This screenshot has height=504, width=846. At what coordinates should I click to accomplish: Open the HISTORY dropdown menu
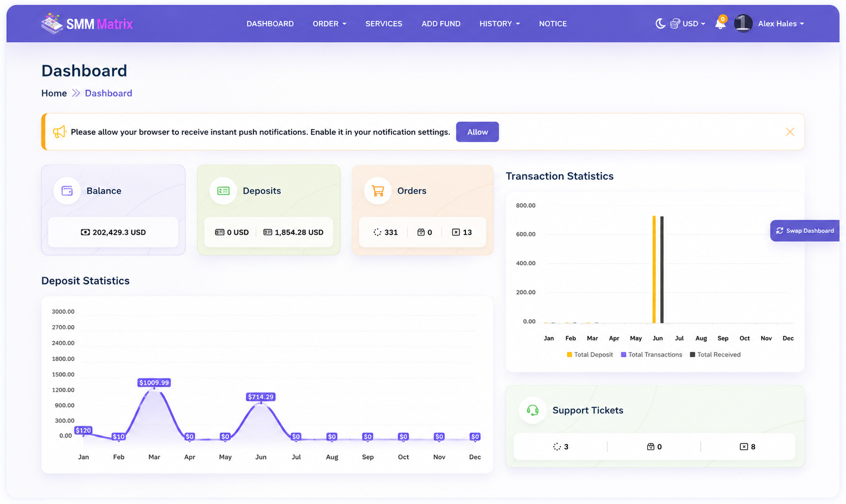point(500,23)
